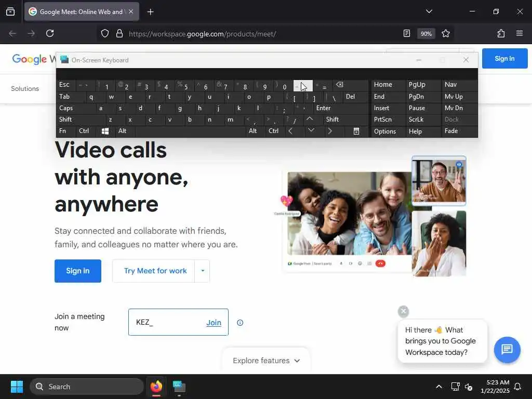Viewport: 532px width, 399px height.
Task: Bookmark this page with the star icon
Action: coord(445,33)
